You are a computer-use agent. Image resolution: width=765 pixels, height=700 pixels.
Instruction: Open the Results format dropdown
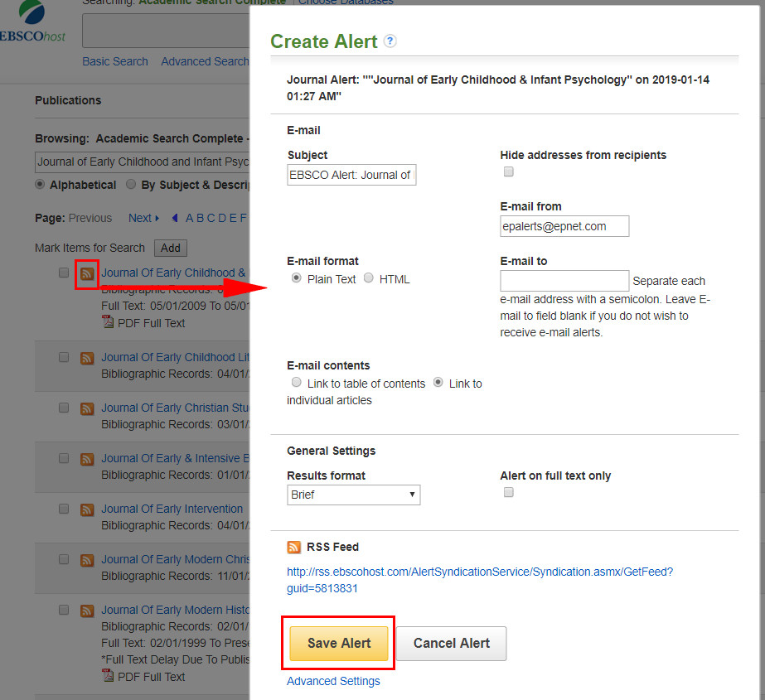pyautogui.click(x=353, y=495)
